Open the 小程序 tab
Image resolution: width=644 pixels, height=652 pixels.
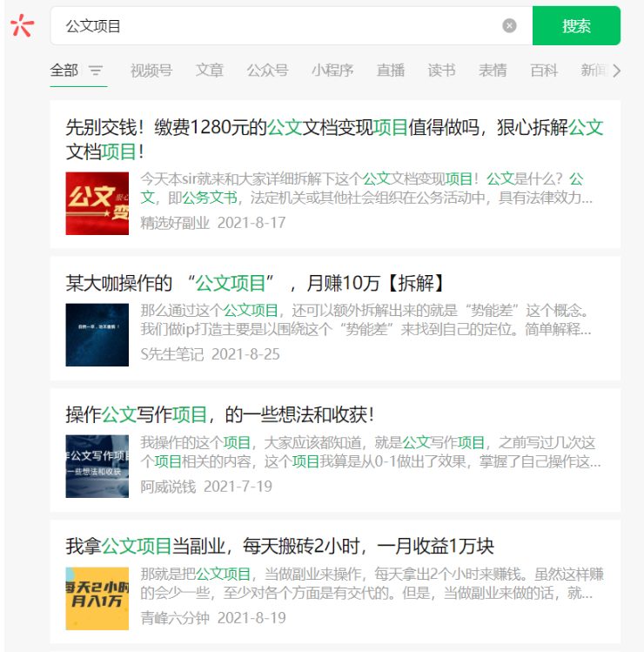tap(332, 71)
